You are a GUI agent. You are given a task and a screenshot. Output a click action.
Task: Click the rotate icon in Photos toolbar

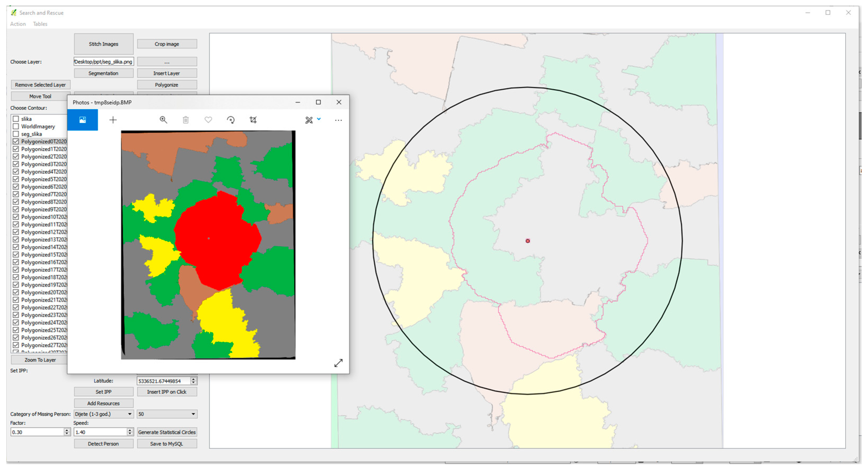231,120
